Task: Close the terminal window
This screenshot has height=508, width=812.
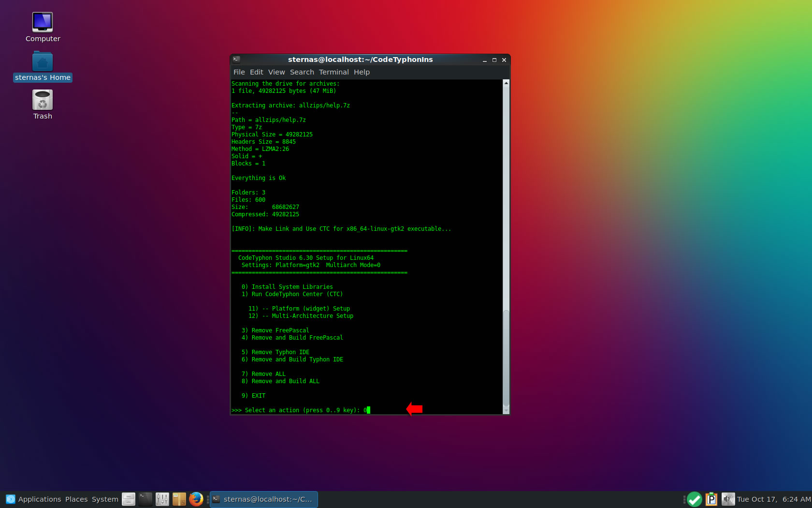Action: pos(504,60)
